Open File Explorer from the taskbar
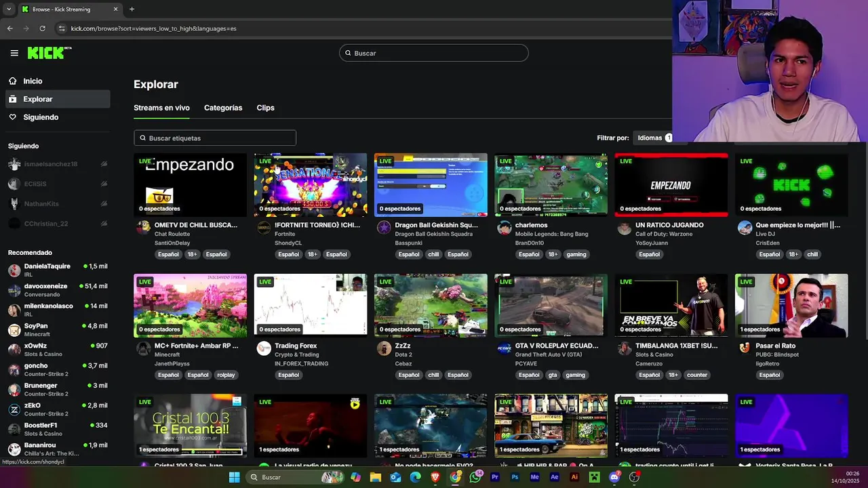 376,477
